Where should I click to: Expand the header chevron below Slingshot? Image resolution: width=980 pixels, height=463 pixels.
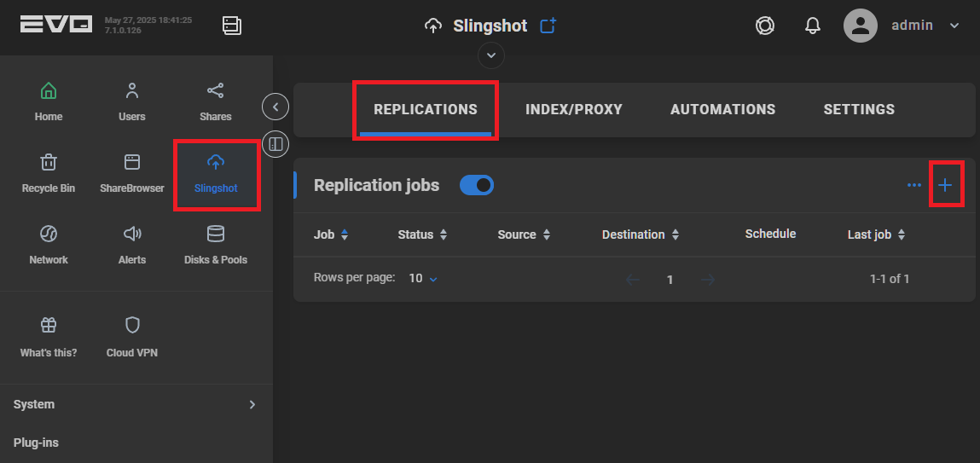click(491, 55)
